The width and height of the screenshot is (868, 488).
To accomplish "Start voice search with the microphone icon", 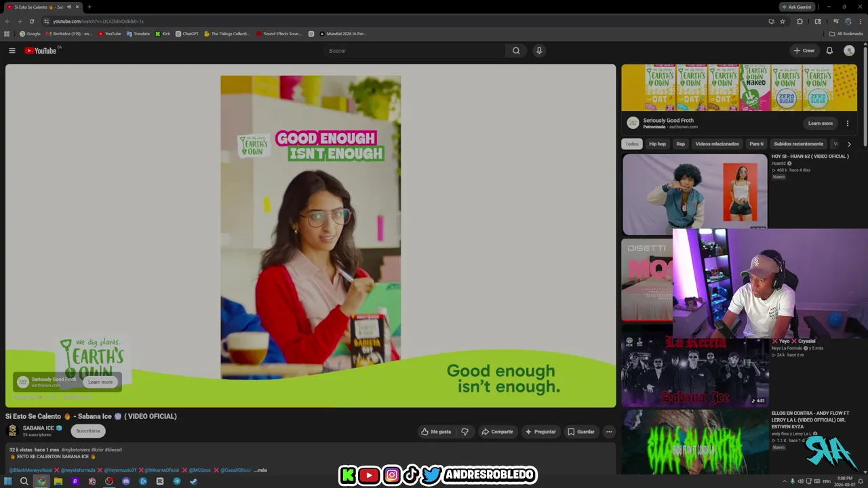I will click(x=539, y=51).
